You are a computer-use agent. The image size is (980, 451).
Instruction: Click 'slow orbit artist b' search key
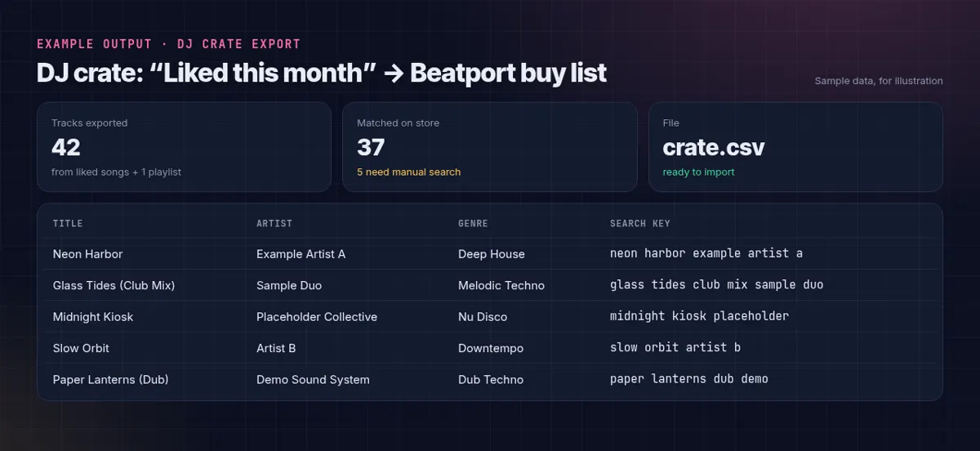[x=675, y=347]
